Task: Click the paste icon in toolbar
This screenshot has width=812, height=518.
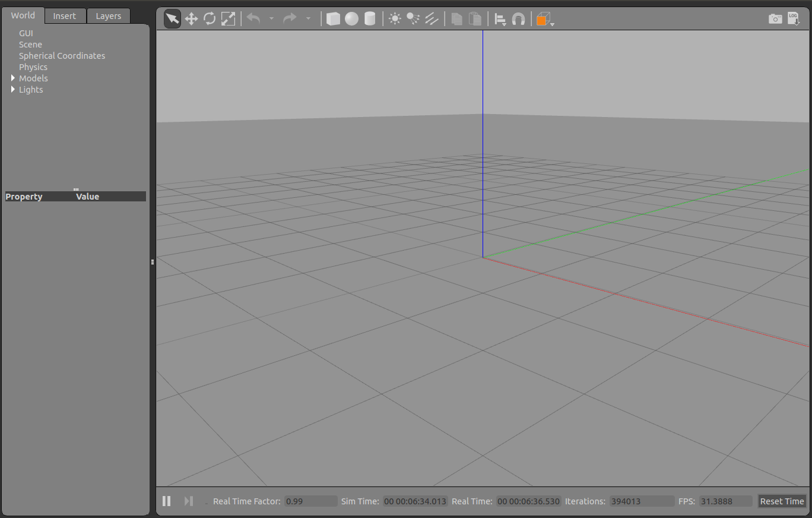Action: 475,19
